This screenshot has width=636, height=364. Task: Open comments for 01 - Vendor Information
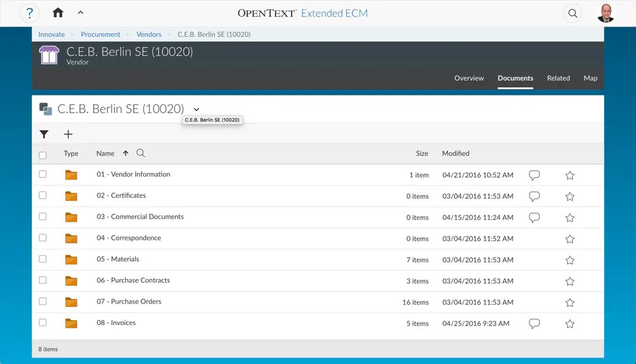coord(534,175)
